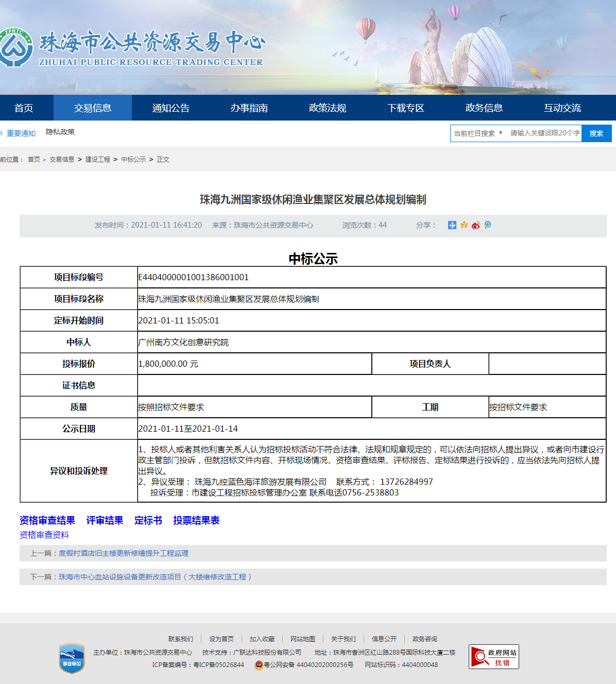The image size is (616, 684).
Task: Click the 政府网站找错 icon
Action: tap(493, 657)
